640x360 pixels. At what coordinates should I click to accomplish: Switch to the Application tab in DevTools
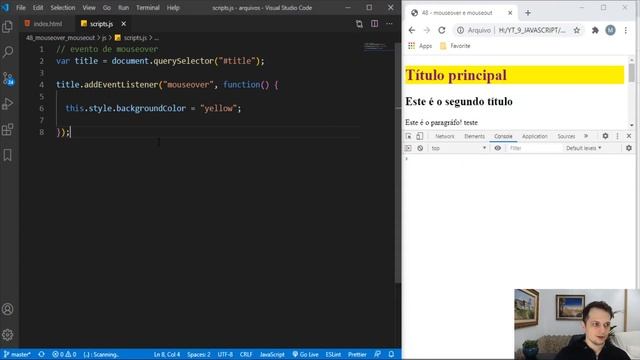535,136
